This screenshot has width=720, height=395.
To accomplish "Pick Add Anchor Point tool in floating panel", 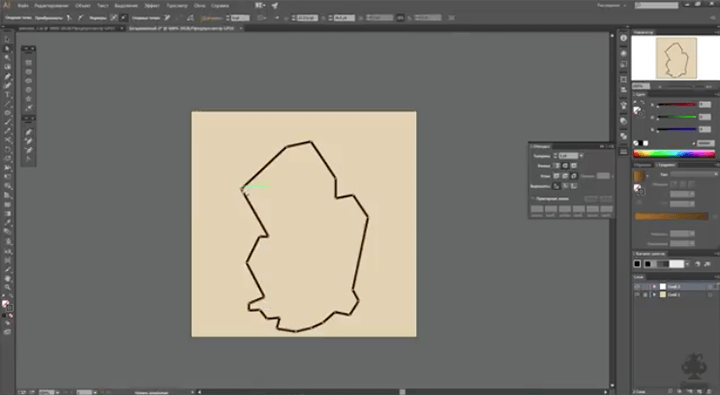I will 28,141.
